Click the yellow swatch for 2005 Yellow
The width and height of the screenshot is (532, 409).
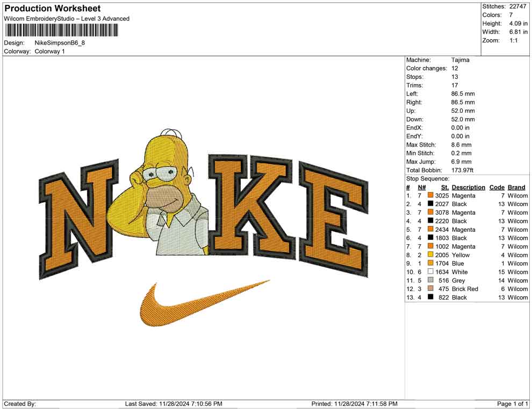coord(430,254)
